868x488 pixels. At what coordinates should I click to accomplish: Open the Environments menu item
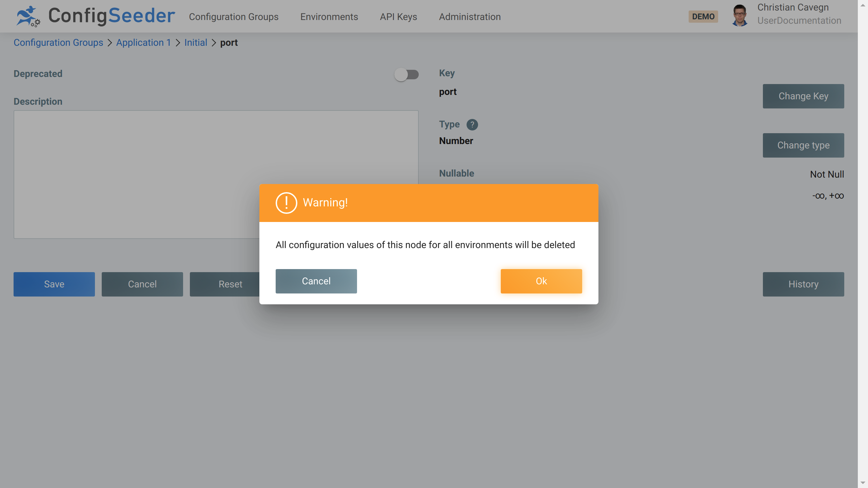[x=329, y=17]
